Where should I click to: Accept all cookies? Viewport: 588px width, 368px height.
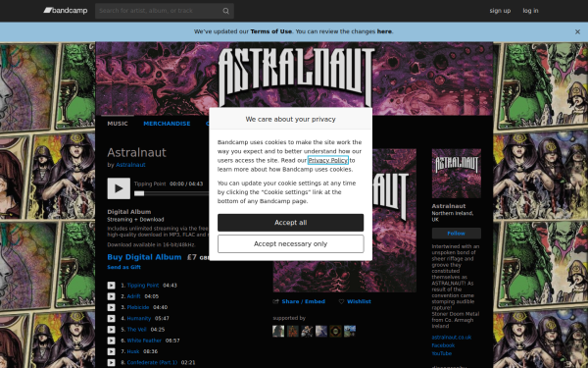click(291, 223)
